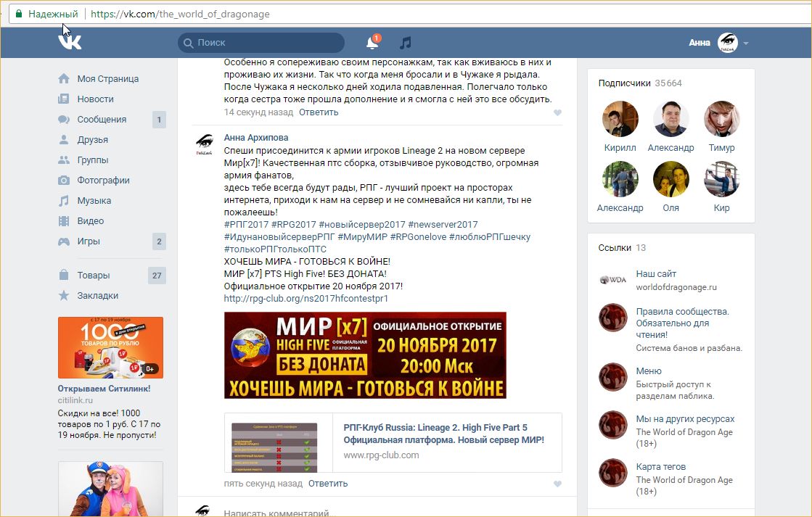
Task: Focus the Поиск search field
Action: pos(261,43)
